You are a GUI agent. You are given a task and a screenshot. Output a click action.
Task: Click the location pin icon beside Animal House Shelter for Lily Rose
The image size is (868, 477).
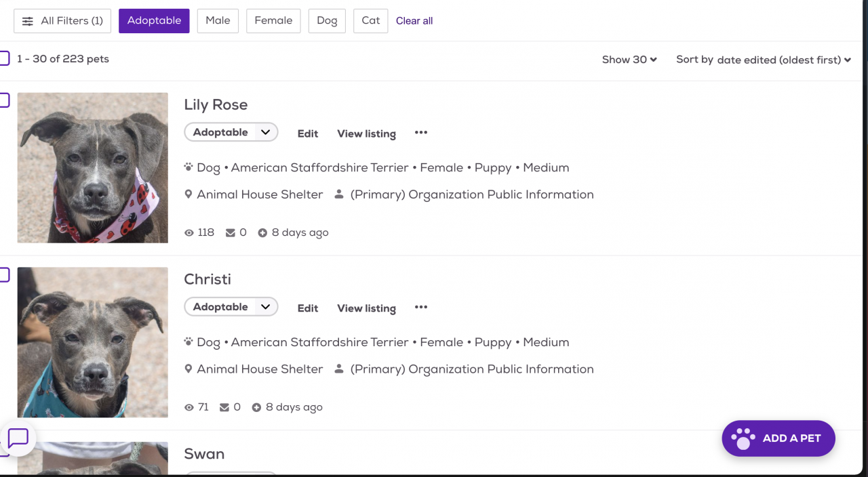pos(189,194)
